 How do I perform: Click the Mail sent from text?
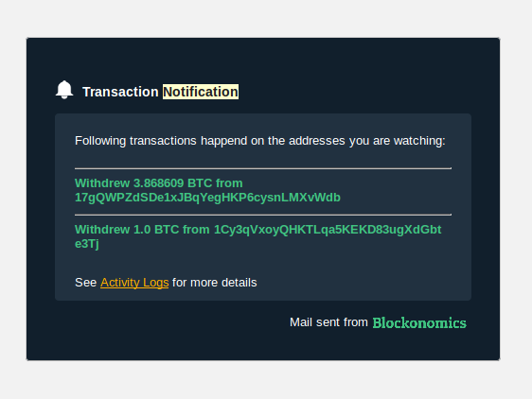328,322
